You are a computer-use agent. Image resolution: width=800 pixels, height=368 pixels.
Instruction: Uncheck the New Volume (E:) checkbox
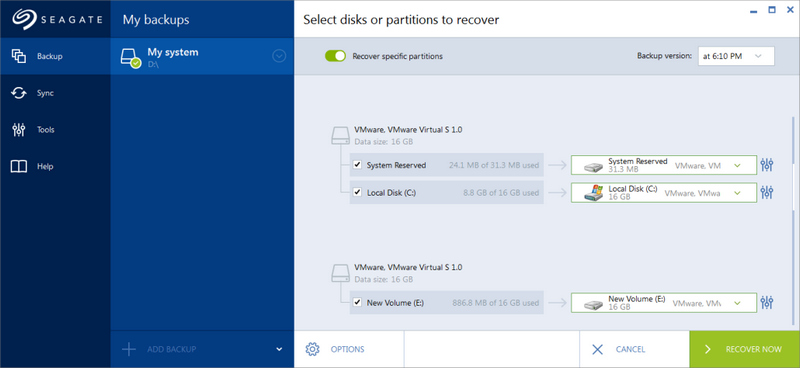[358, 303]
